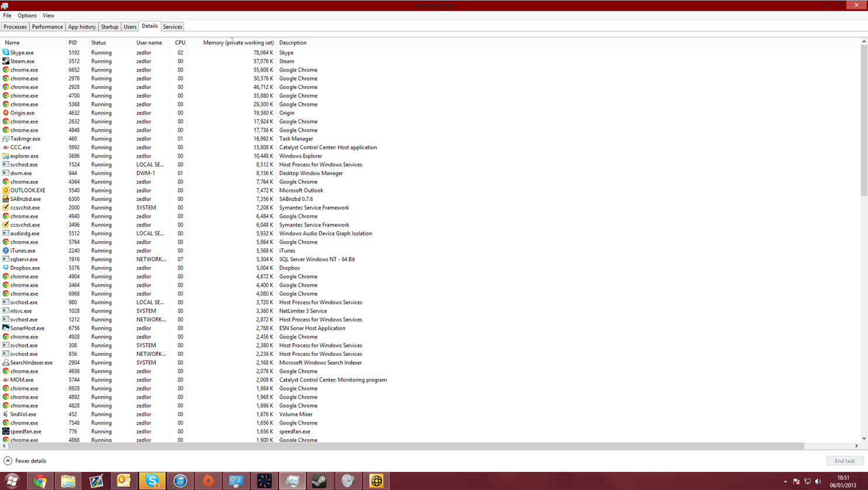868x490 pixels.
Task: Switch to the Services tab
Action: [173, 27]
